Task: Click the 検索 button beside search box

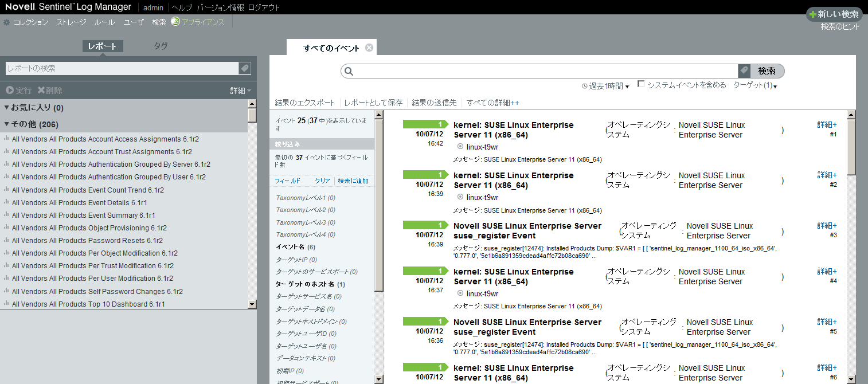Action: coord(767,71)
